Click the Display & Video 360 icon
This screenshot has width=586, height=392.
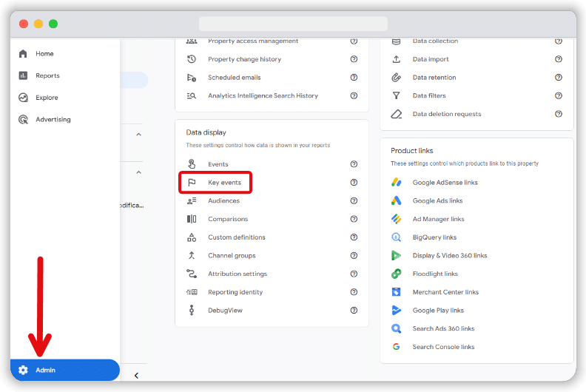[396, 256]
